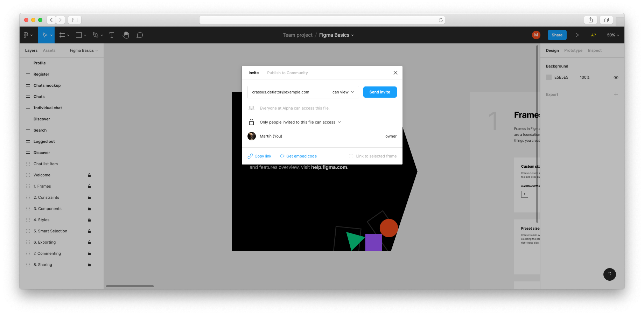Go back in browser history
The width and height of the screenshot is (644, 315).
[51, 20]
